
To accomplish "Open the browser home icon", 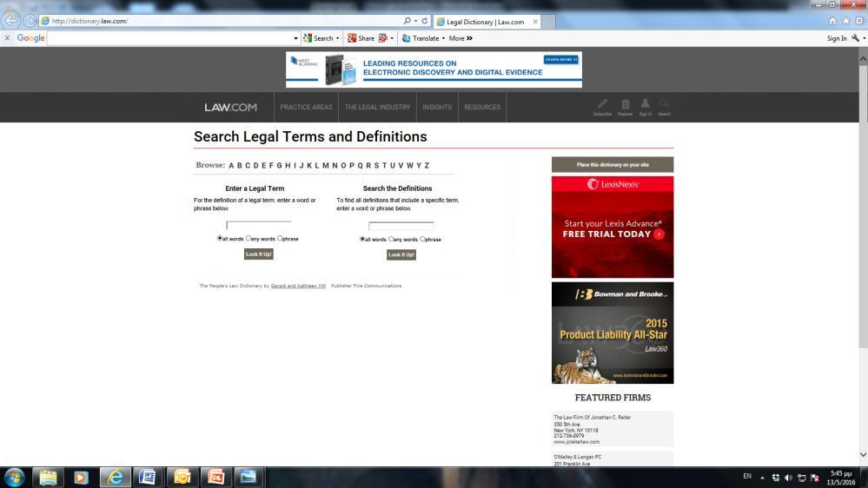I will click(832, 21).
